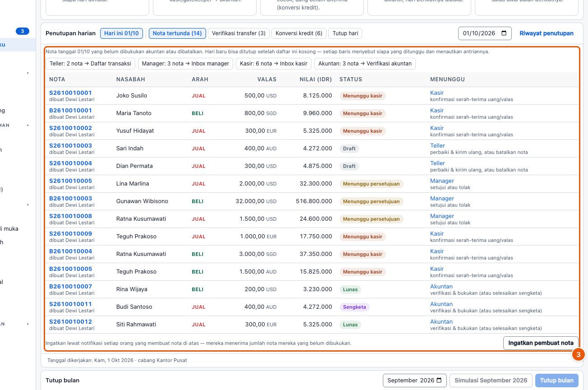
Task: Click the Teller: 2 nota → Daftar transaksi chip
Action: tap(90, 64)
